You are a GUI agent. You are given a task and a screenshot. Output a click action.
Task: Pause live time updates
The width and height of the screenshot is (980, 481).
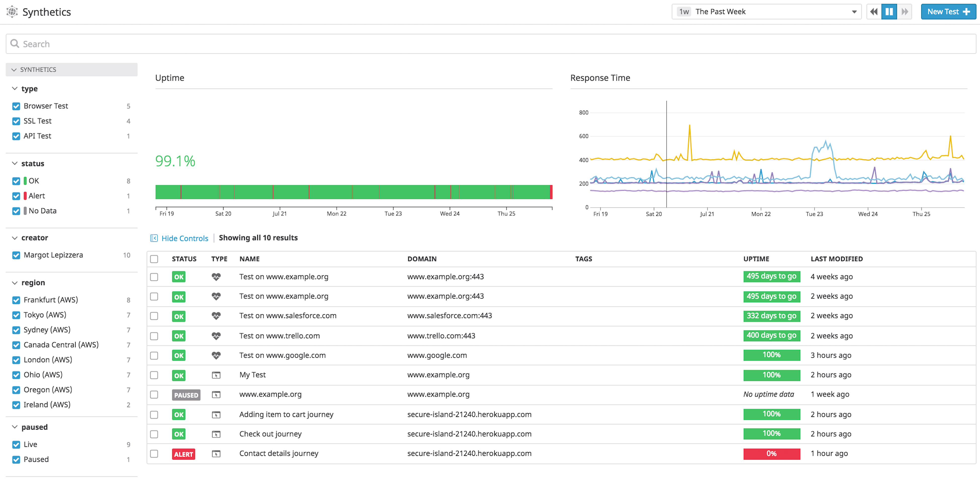click(x=889, y=12)
